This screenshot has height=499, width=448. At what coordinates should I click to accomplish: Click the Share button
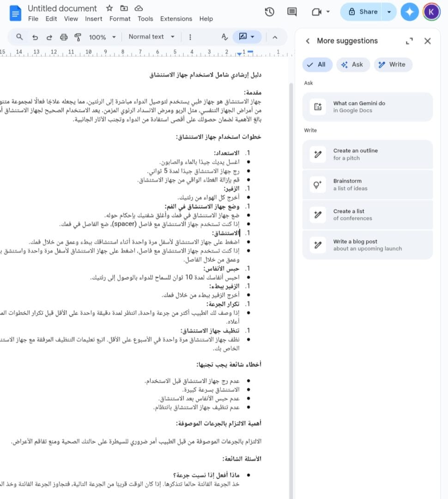pyautogui.click(x=363, y=12)
